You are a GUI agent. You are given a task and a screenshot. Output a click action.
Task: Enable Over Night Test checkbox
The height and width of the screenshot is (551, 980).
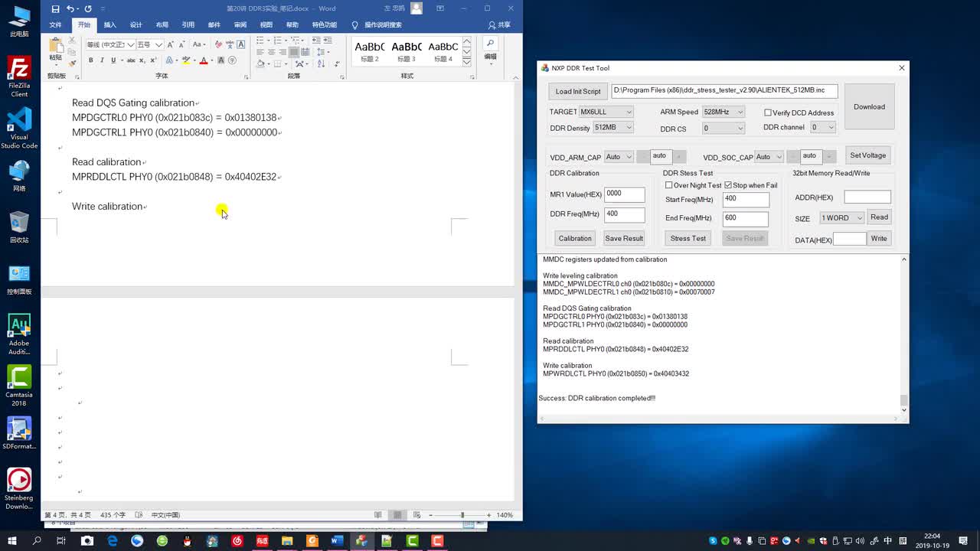pyautogui.click(x=669, y=185)
